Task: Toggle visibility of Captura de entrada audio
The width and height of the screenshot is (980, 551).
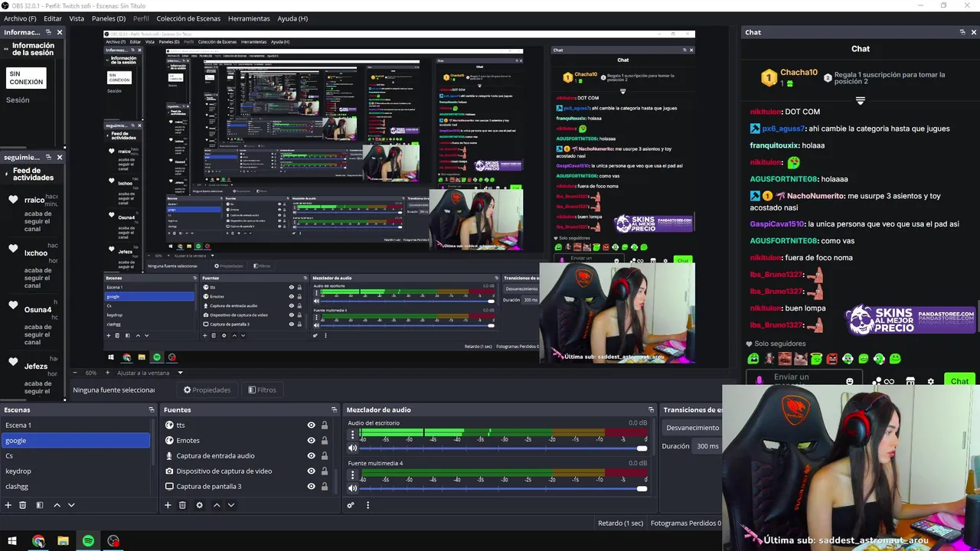Action: (x=311, y=455)
